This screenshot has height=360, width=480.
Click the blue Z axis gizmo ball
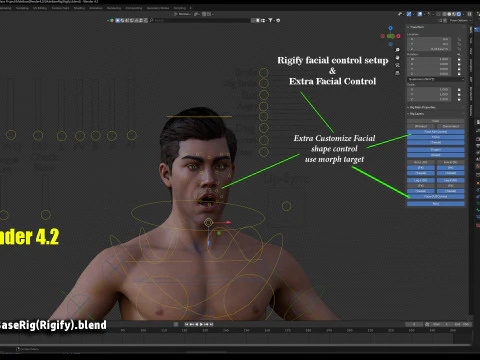tap(390, 28)
